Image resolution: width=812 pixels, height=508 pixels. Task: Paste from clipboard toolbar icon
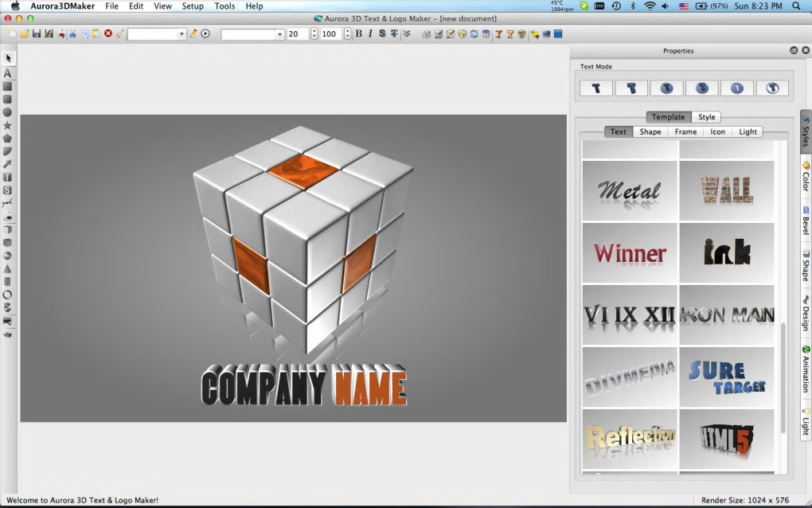(x=96, y=33)
